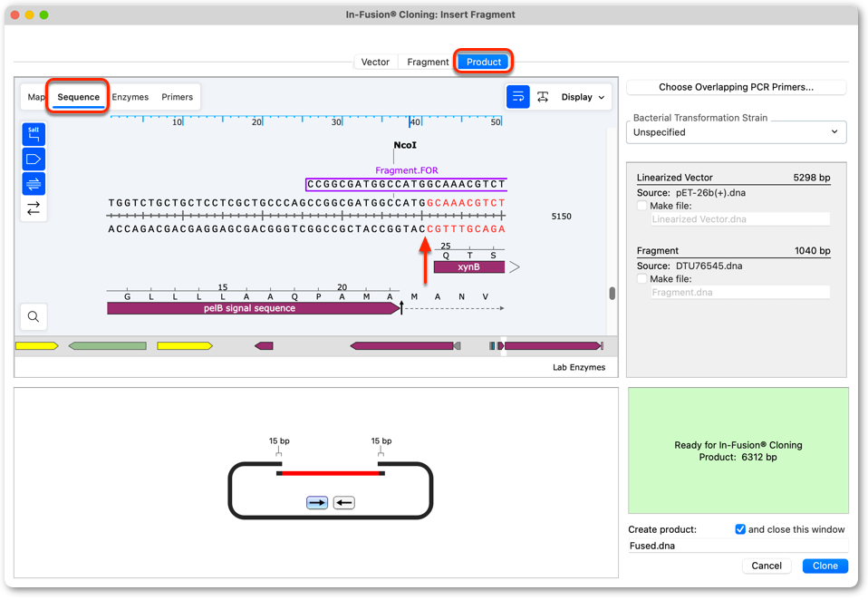Click the swap strands double-arrow icon
This screenshot has height=600, width=868.
[34, 208]
